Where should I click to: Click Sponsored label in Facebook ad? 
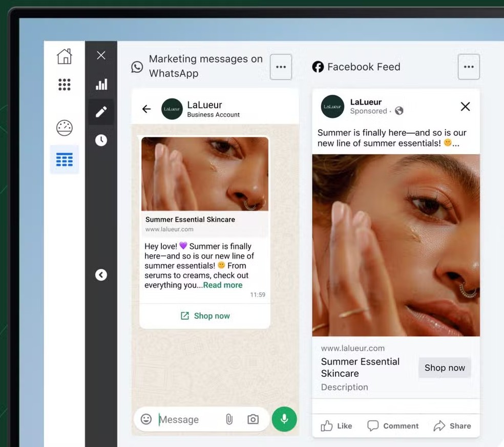(368, 111)
